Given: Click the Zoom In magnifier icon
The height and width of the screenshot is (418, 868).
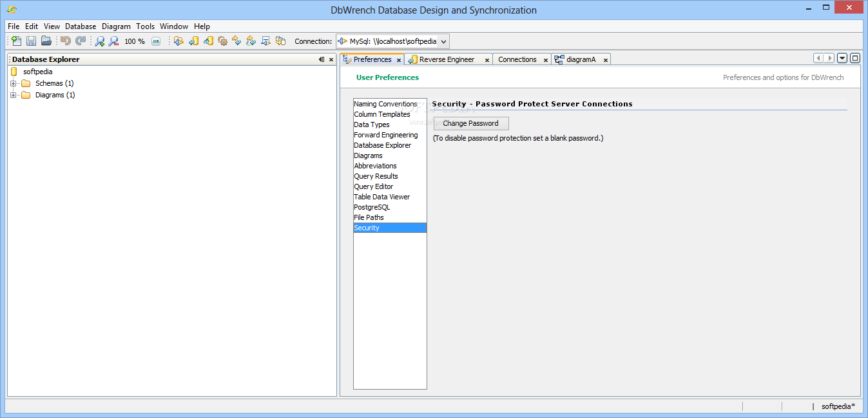Looking at the screenshot, I should coord(99,41).
